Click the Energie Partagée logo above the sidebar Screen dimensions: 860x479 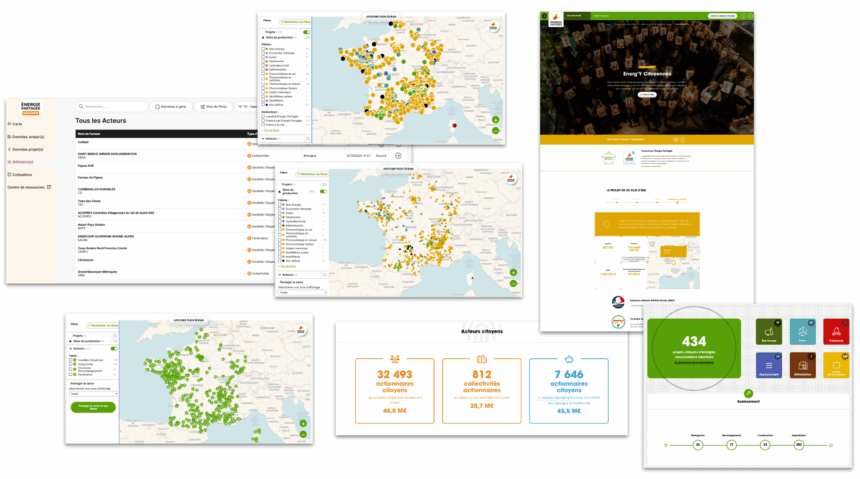click(30, 105)
